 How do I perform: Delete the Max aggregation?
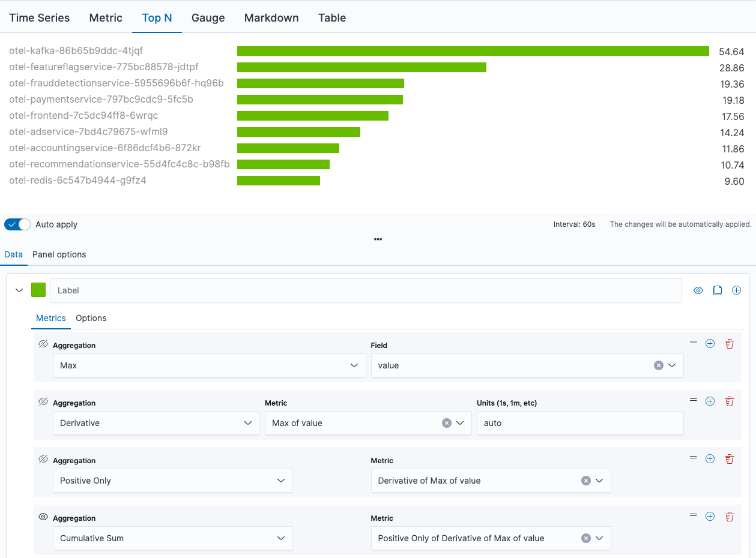pyautogui.click(x=729, y=343)
